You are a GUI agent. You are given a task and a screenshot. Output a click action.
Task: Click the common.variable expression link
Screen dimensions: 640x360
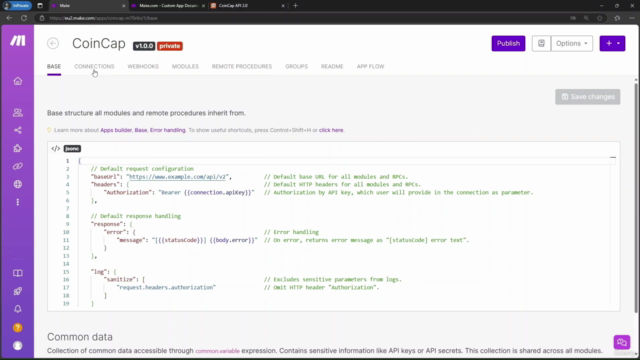[x=217, y=351]
